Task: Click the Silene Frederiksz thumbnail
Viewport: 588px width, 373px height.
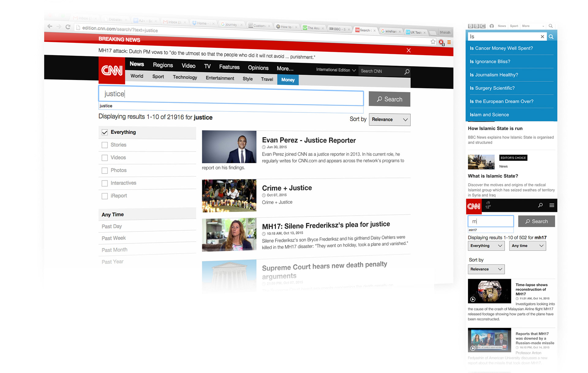Action: 229,235
